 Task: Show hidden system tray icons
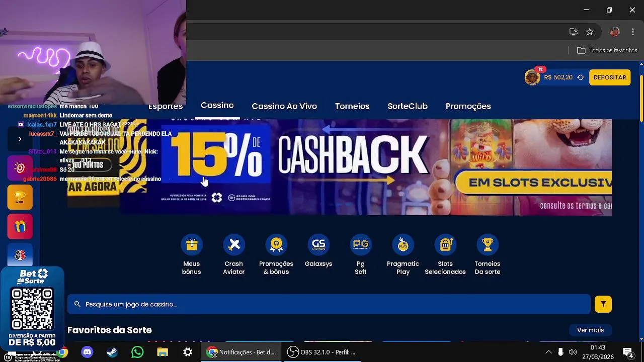click(548, 352)
